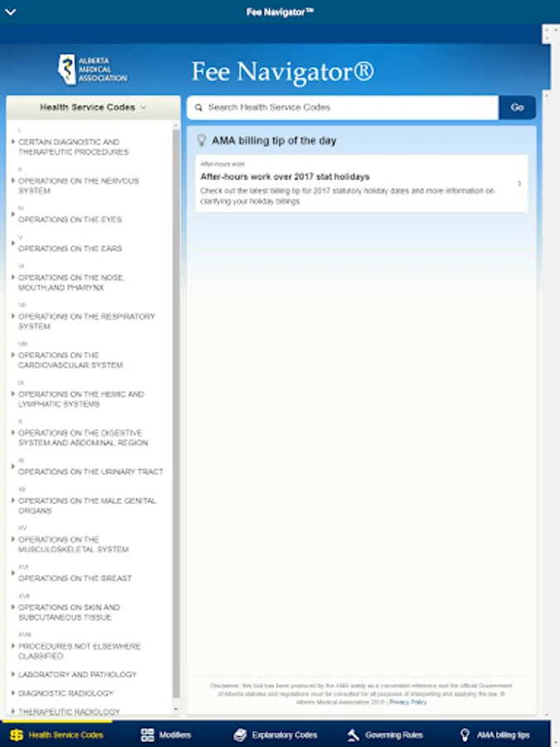Switch to the Modifiers tab label
Image resolution: width=560 pixels, height=747 pixels.
point(175,735)
